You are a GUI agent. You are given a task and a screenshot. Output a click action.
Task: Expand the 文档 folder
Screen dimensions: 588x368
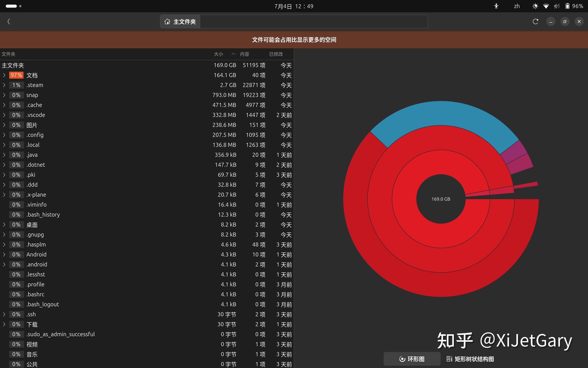coord(4,75)
